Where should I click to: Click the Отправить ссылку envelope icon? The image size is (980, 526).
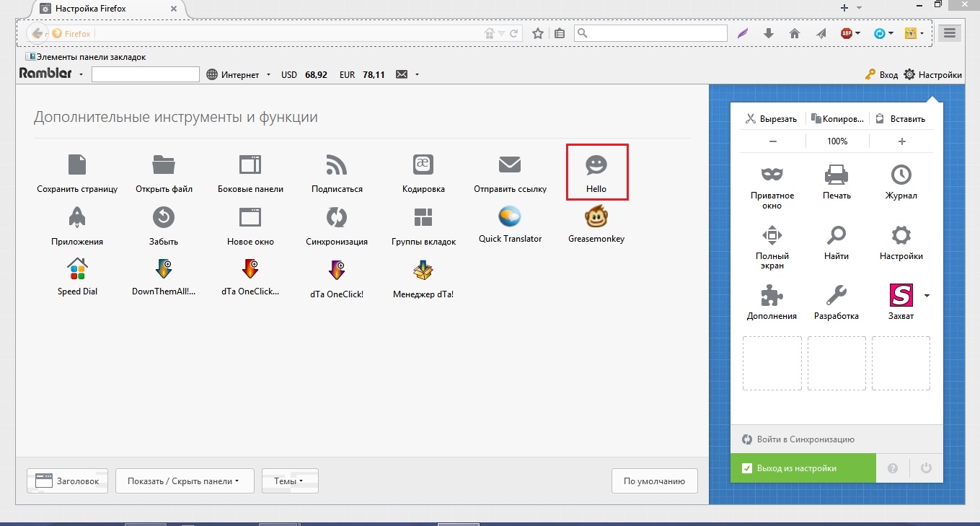click(510, 165)
